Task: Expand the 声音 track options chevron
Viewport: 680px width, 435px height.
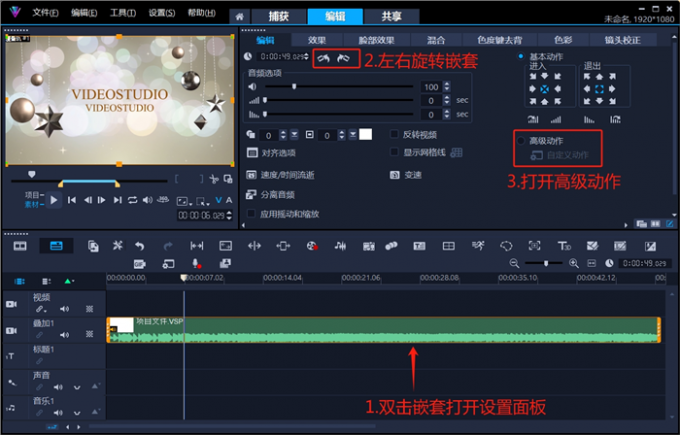Action: coord(77,387)
